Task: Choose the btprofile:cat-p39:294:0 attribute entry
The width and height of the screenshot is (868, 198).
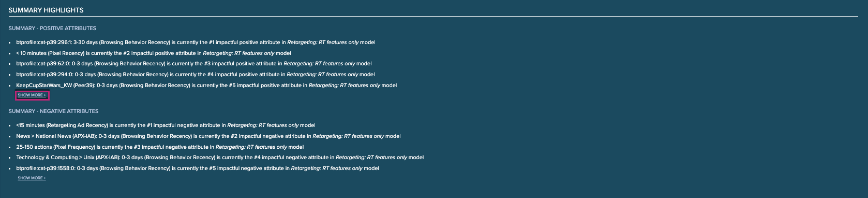Action: point(196,75)
